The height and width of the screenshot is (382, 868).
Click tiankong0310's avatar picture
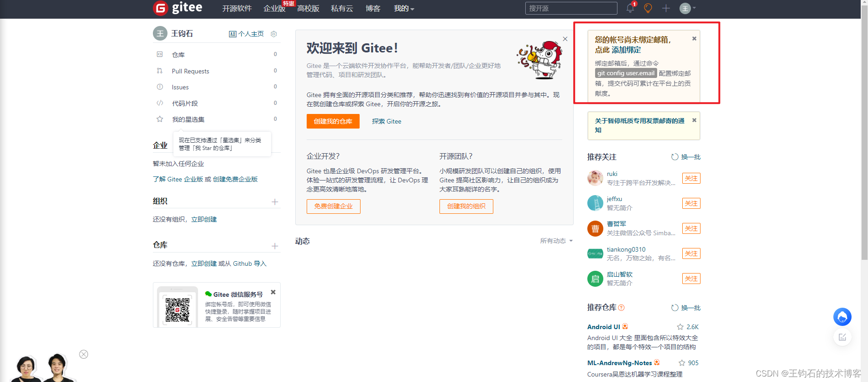point(595,253)
